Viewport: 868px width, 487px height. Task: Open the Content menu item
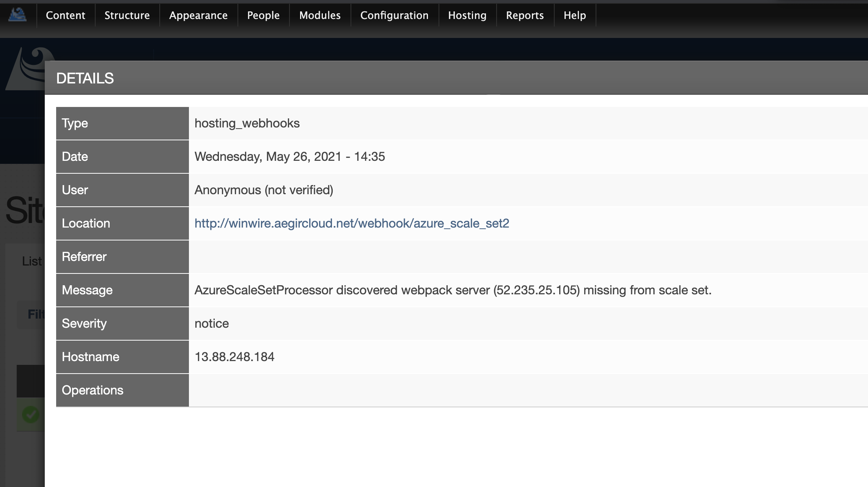(x=66, y=15)
